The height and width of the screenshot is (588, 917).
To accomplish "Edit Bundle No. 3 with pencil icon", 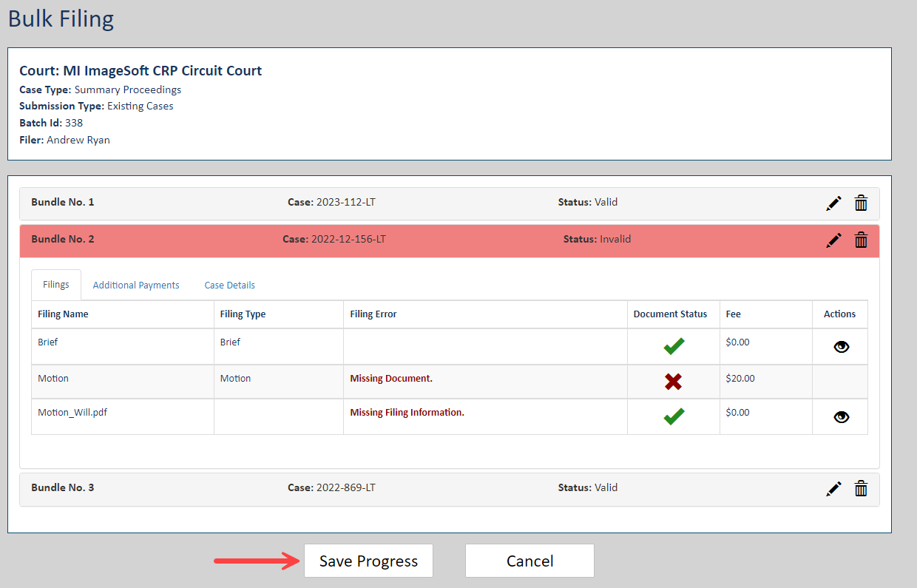I will click(x=834, y=489).
